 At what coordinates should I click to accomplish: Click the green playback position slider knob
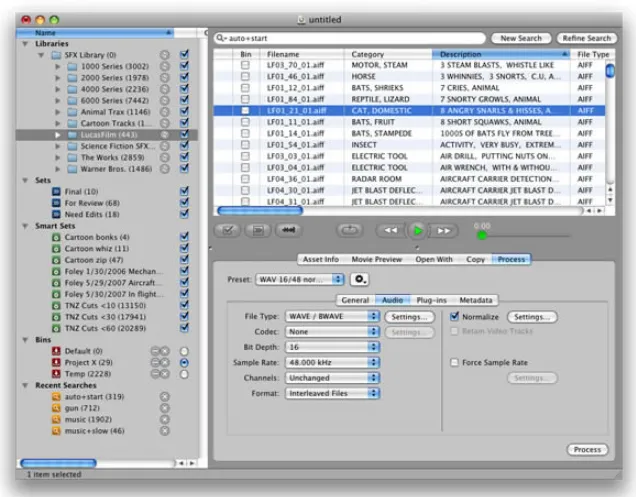coord(482,235)
